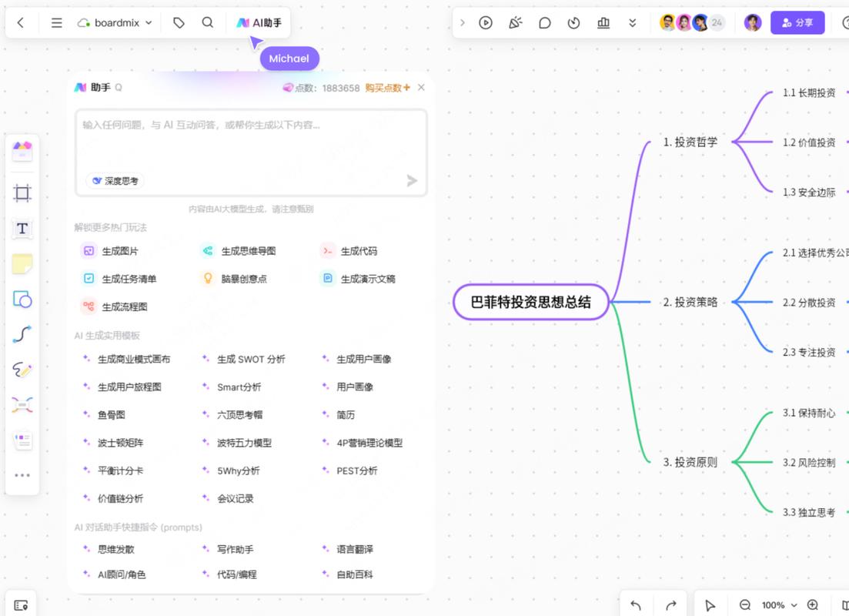The image size is (849, 616).
Task: Select the pen drawing tool
Action: pyautogui.click(x=22, y=370)
